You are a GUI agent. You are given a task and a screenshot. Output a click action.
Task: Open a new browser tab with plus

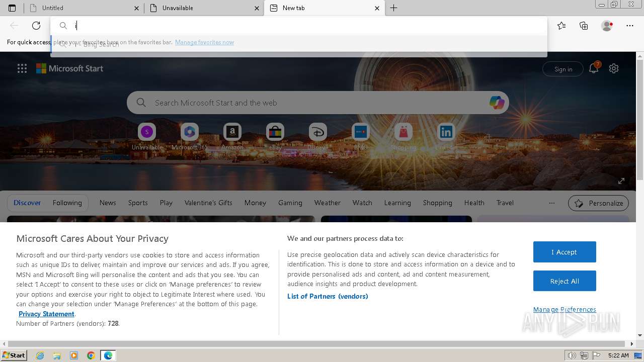pos(394,8)
